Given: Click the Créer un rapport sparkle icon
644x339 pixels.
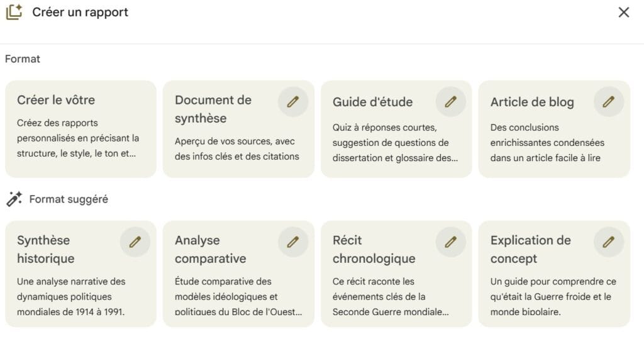Looking at the screenshot, I should (14, 12).
